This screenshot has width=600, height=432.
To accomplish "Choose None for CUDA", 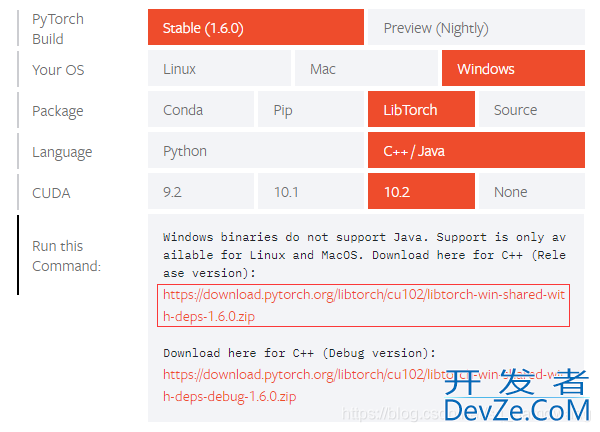I will 531,192.
